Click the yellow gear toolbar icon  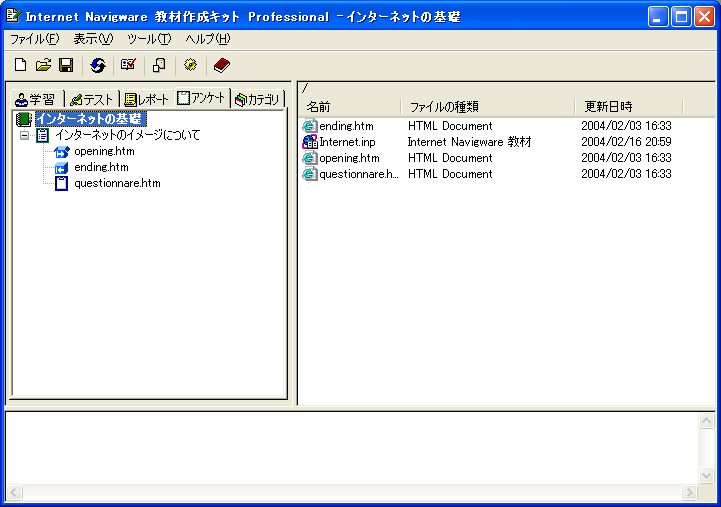pos(190,65)
